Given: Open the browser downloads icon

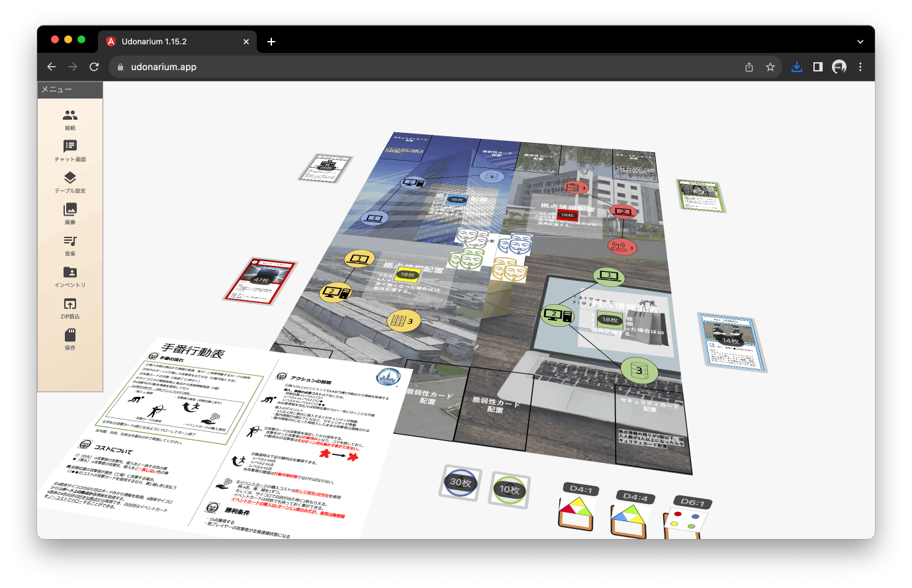Looking at the screenshot, I should pos(797,67).
